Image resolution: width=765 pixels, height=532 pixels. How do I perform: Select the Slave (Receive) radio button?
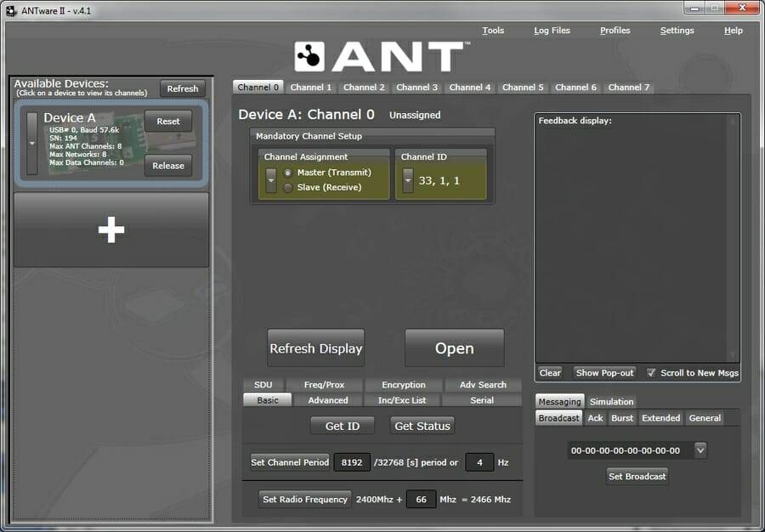point(288,187)
